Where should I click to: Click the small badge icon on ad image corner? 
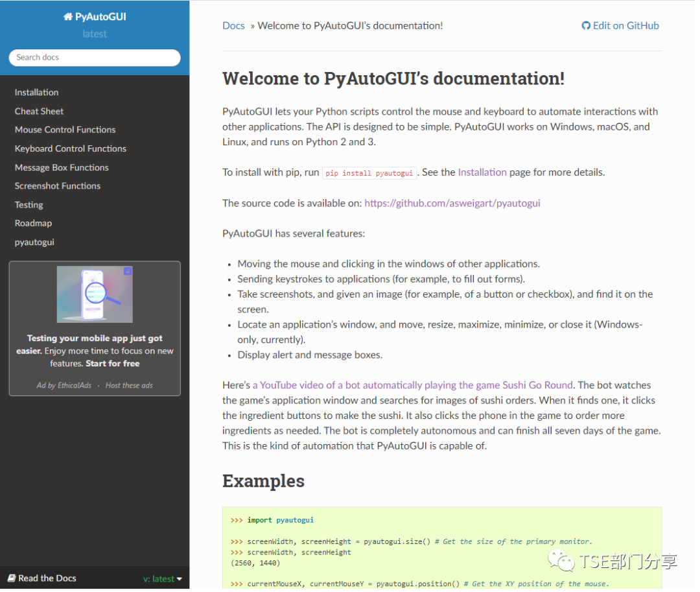click(128, 271)
